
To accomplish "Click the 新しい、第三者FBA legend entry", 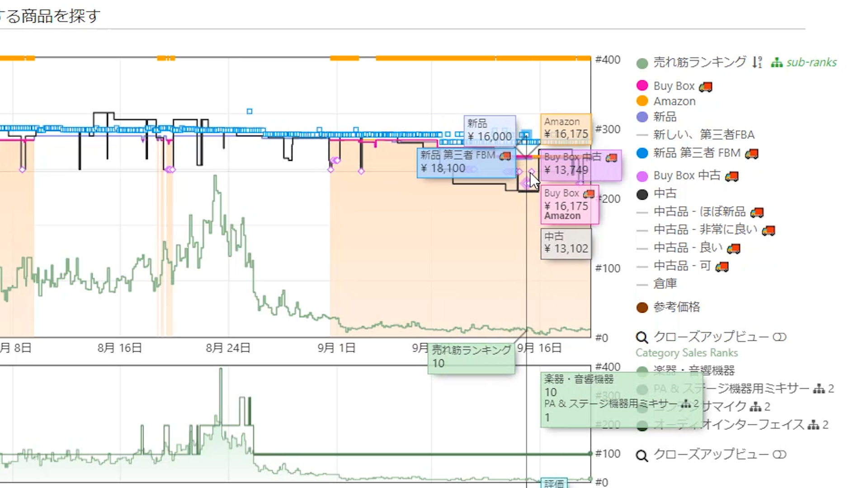I will tap(703, 135).
